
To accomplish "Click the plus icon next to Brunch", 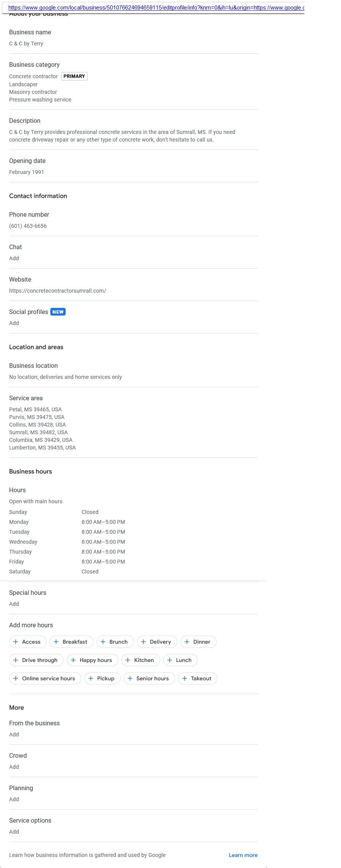I will coord(103,642).
